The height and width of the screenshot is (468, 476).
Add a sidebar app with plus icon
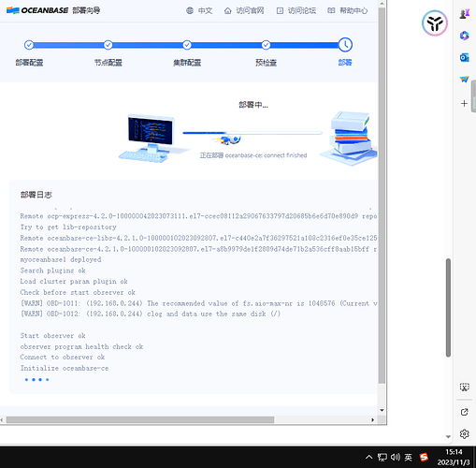coord(464,103)
